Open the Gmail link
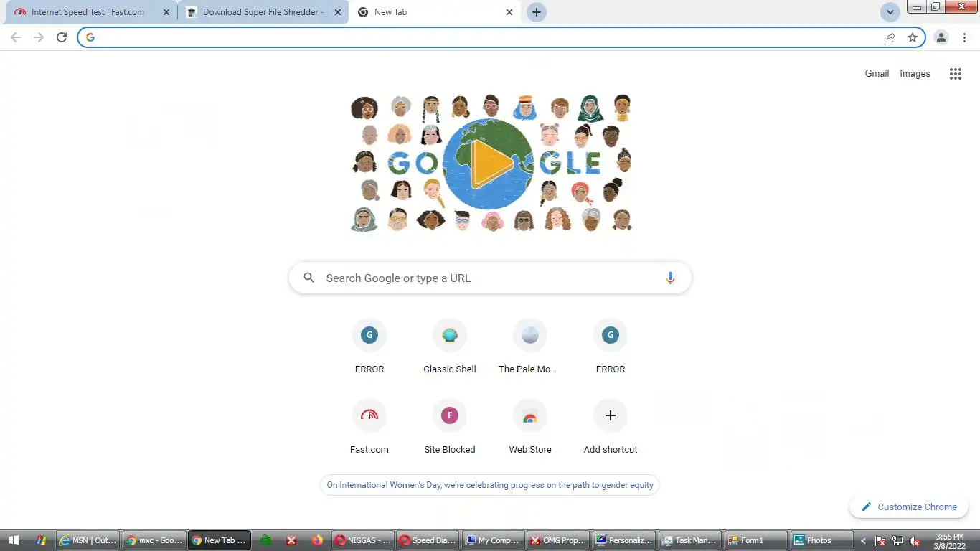The image size is (980, 551). (877, 73)
